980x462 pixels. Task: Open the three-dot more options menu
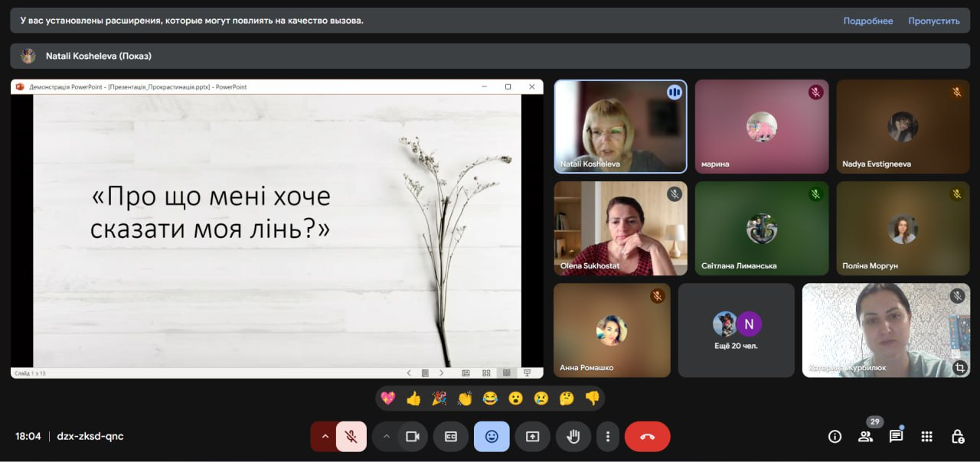(608, 437)
